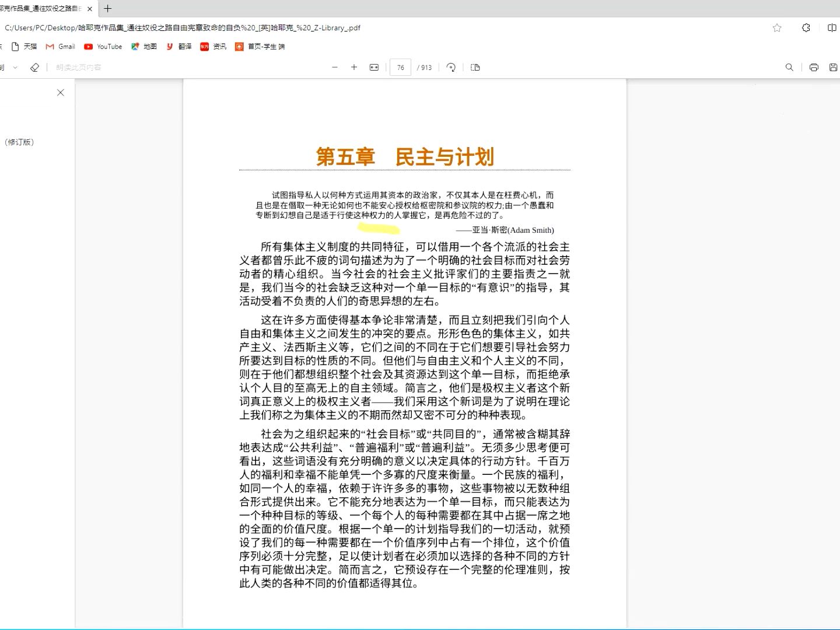Open the 首页-学生端 bookmark

point(260,47)
